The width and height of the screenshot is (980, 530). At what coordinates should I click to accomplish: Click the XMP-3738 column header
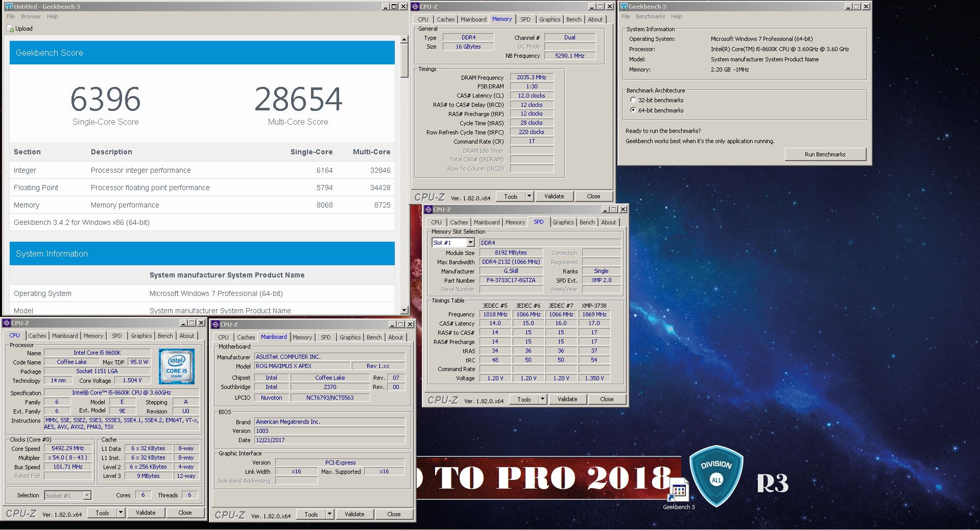click(594, 306)
